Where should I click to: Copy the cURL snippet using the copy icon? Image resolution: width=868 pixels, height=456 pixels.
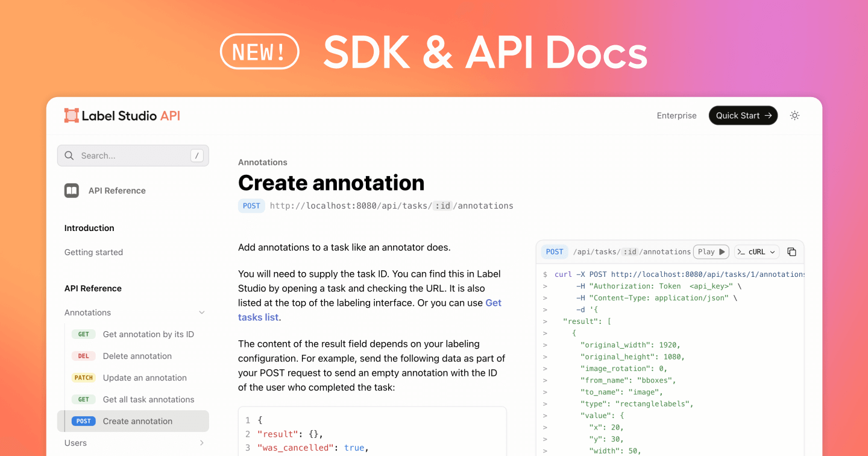[791, 252]
